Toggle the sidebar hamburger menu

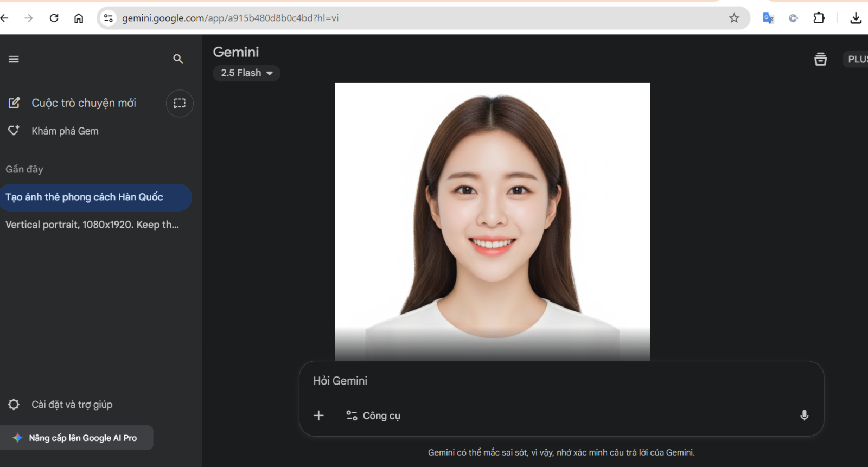pos(14,59)
